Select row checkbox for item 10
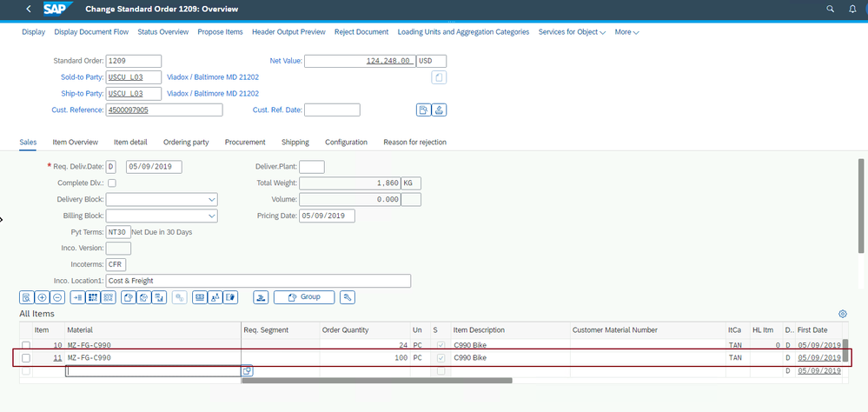This screenshot has height=412, width=868. tap(26, 346)
